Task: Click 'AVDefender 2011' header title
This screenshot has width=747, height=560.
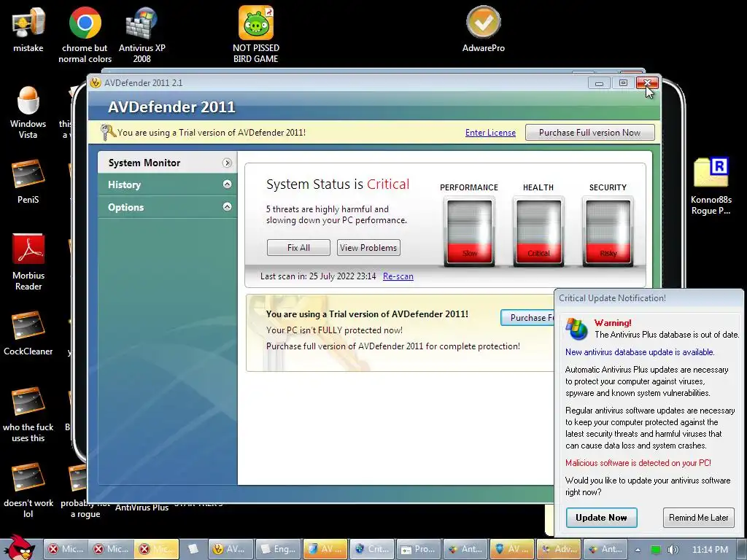Action: point(171,106)
